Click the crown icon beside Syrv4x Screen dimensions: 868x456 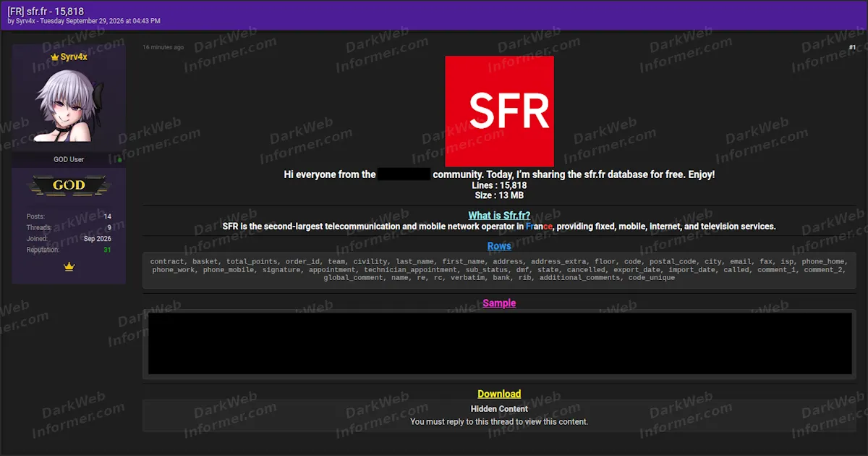[x=55, y=56]
